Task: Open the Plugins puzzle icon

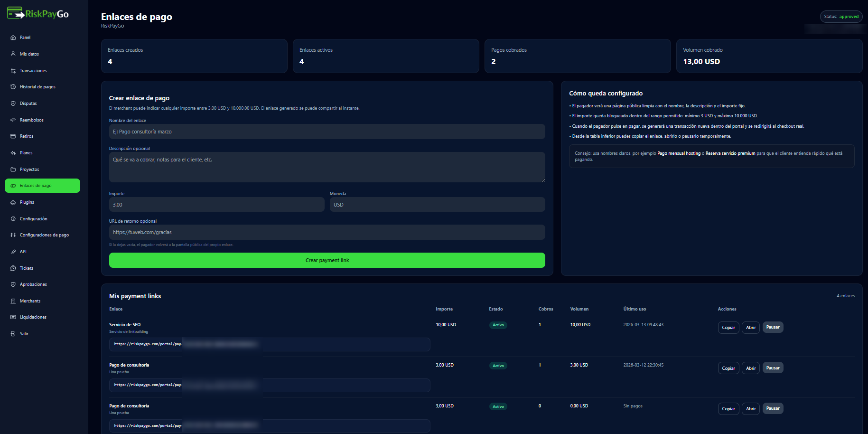Action: (x=13, y=202)
